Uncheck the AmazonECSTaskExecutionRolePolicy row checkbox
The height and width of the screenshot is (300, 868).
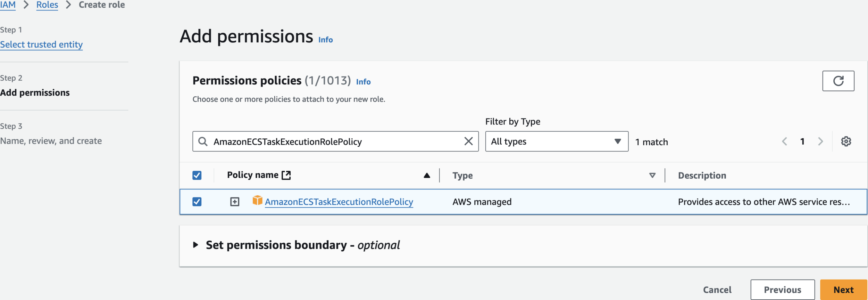197,202
